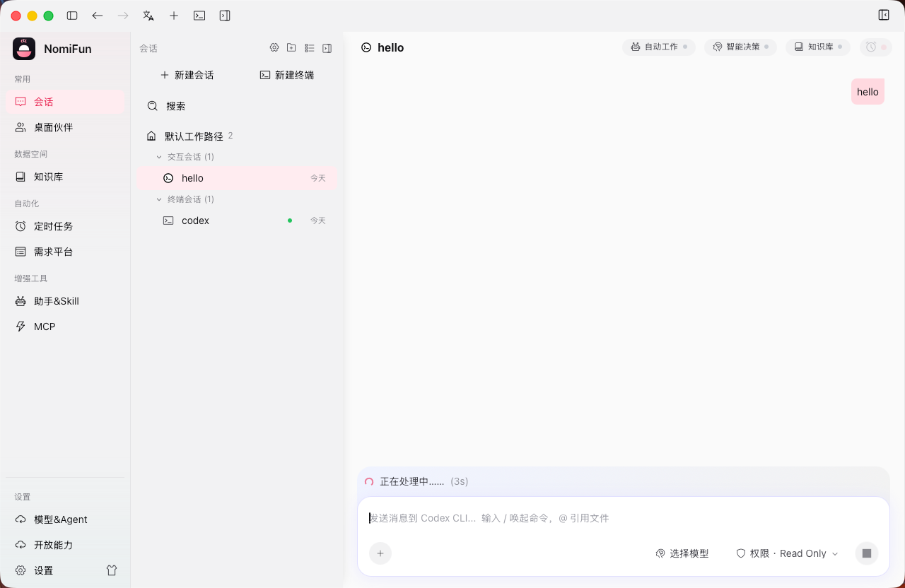Toggle the left sidebar from title bar
This screenshot has height=588, width=905.
(72, 16)
